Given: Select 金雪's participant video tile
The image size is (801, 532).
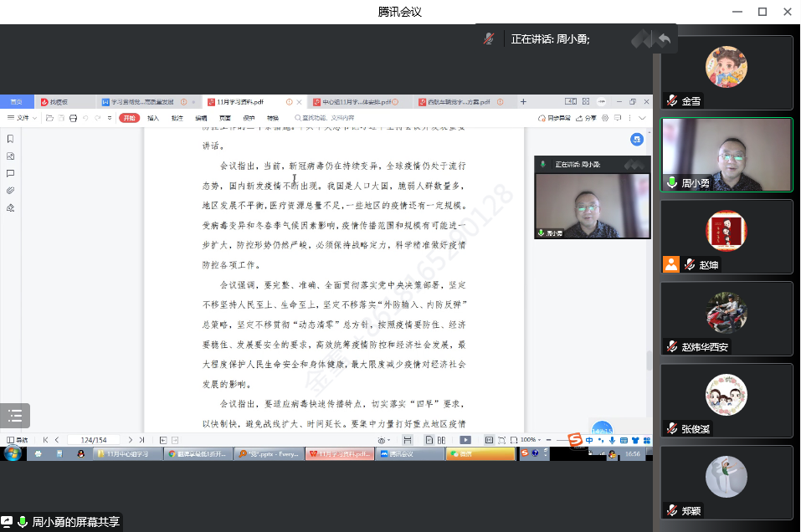Looking at the screenshot, I should coord(726,73).
